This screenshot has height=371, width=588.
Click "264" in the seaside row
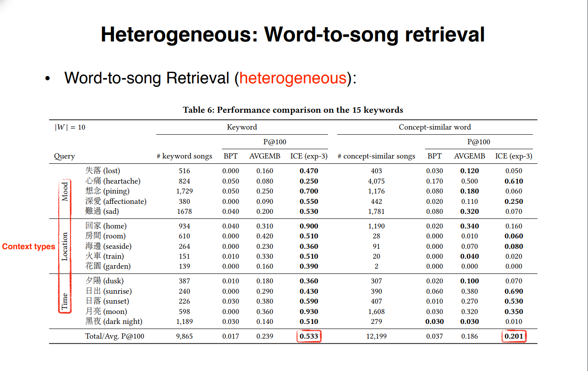click(184, 246)
